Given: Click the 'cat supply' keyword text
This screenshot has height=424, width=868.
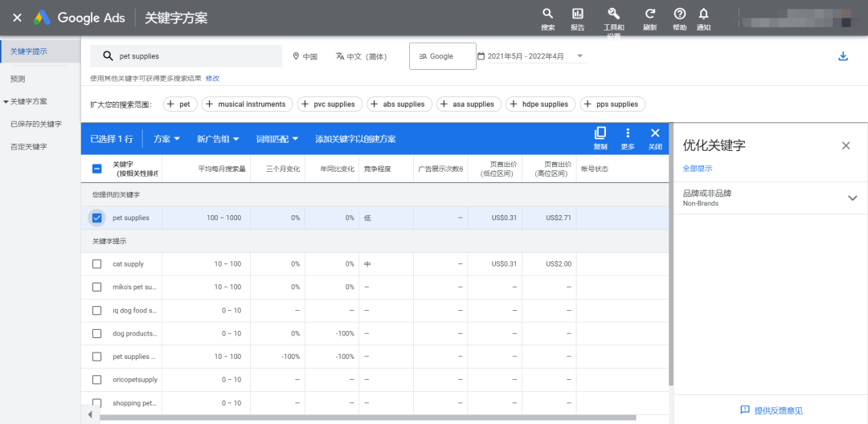Looking at the screenshot, I should pos(128,264).
